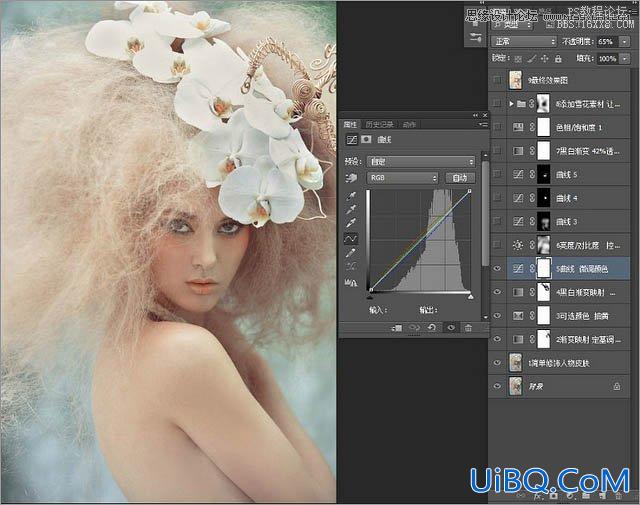Click padlock icon on 背景 layer
This screenshot has height=505, width=640.
click(617, 386)
